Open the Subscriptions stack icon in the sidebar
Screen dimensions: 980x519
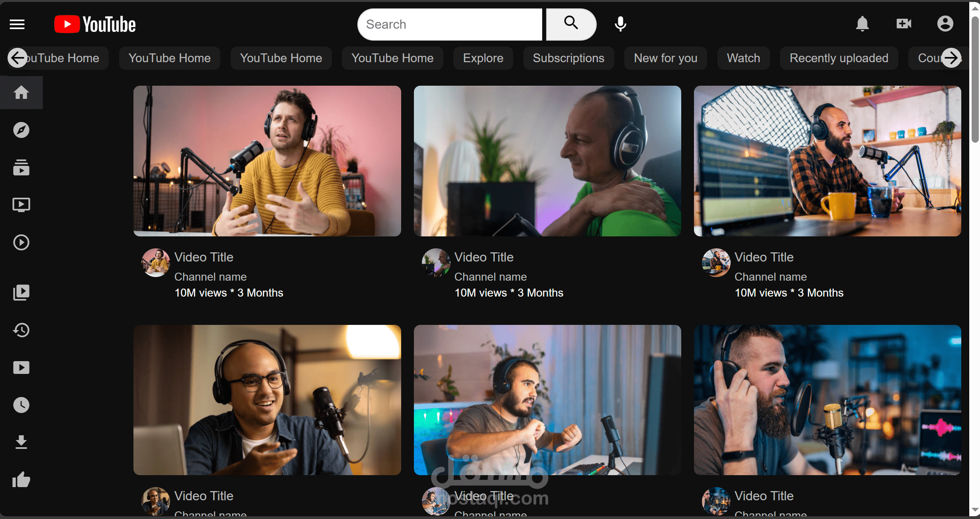pos(21,167)
